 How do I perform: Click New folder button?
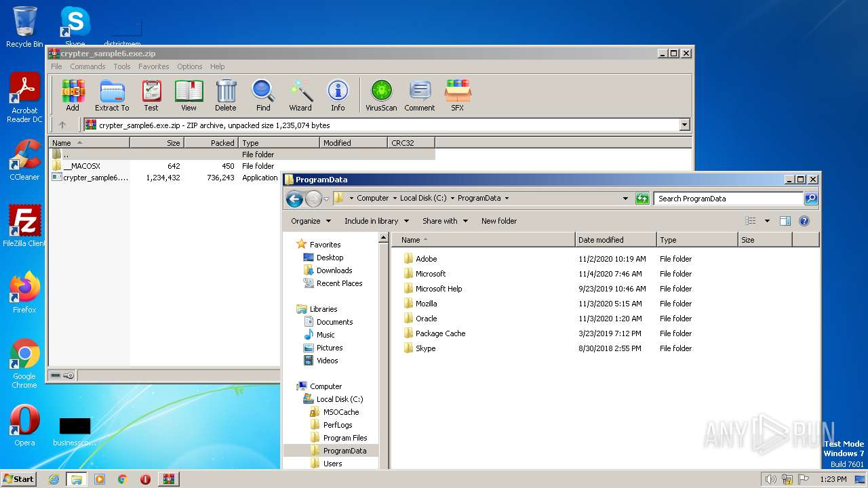pyautogui.click(x=499, y=221)
